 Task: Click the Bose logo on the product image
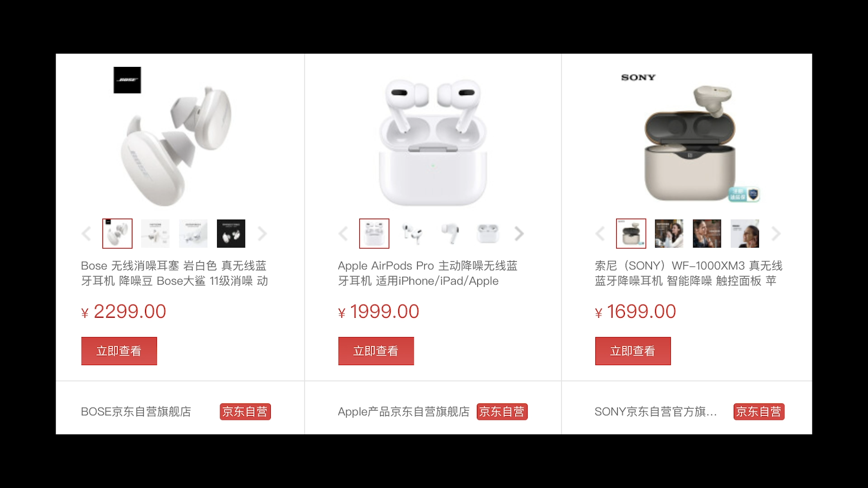127,80
